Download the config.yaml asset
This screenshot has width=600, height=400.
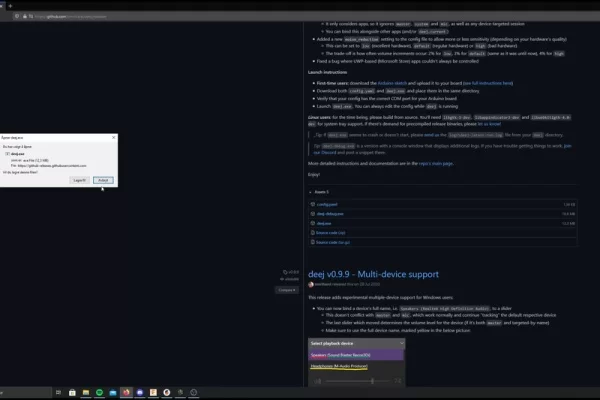click(327, 205)
